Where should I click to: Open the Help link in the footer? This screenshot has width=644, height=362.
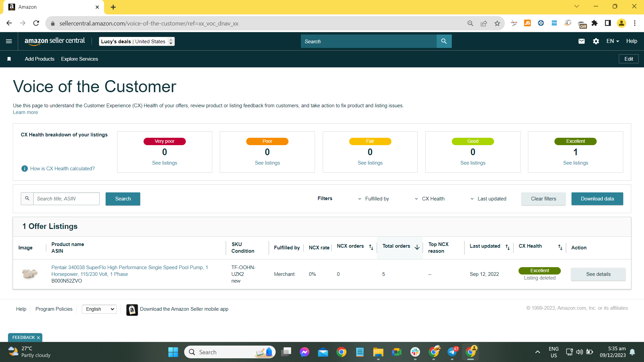click(x=21, y=309)
